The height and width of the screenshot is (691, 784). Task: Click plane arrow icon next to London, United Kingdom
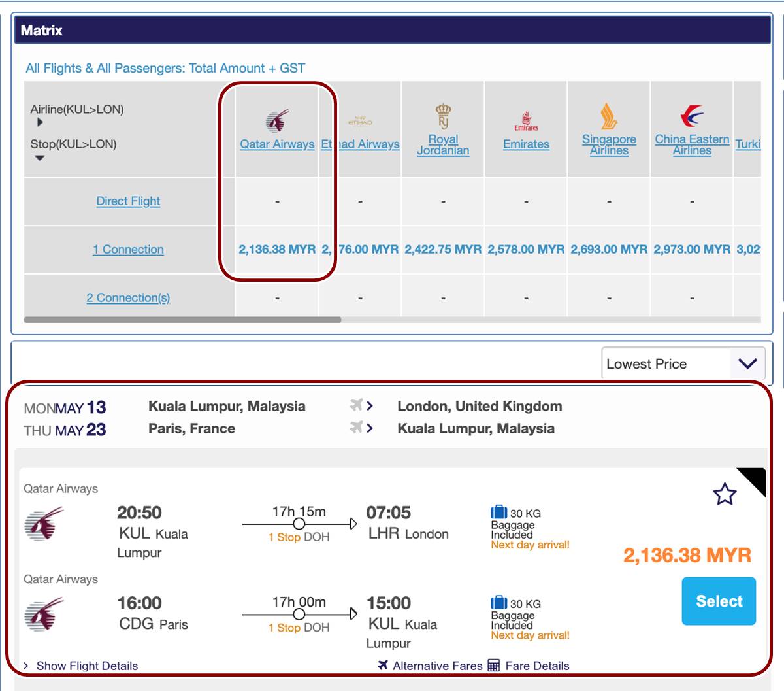click(361, 405)
